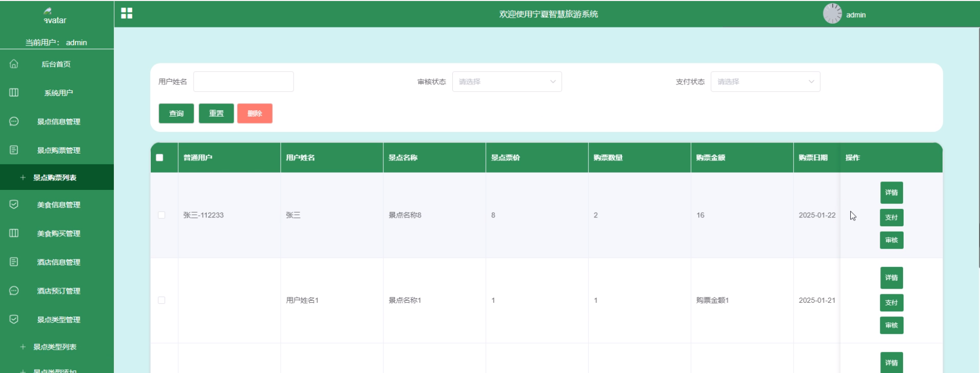Click the icon beside 系统用户
Viewport: 980px width, 373px height.
(x=14, y=92)
